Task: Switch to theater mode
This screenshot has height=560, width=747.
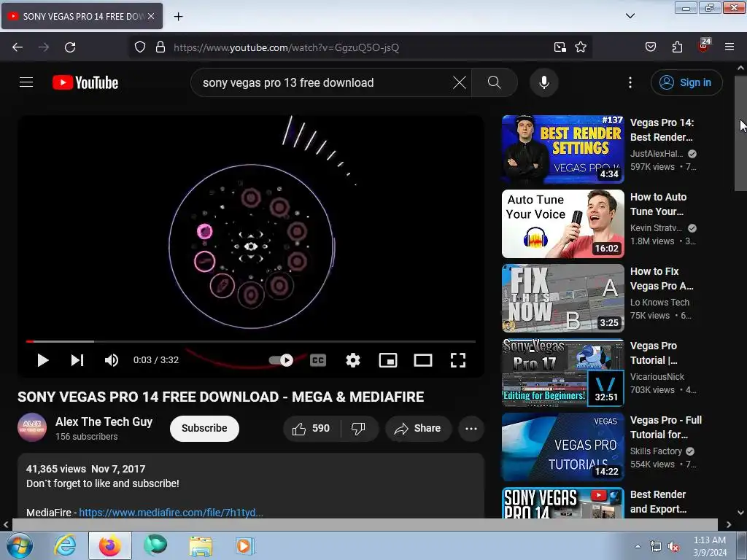Action: click(422, 360)
